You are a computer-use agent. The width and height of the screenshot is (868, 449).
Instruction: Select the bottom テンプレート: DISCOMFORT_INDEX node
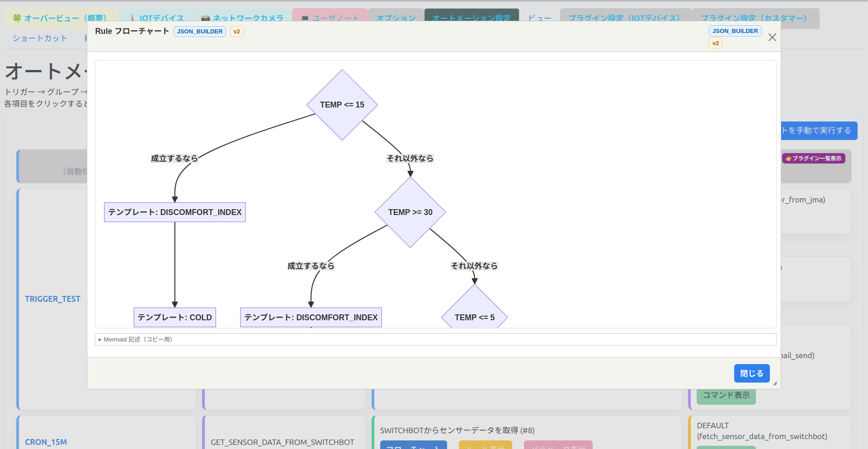(311, 318)
